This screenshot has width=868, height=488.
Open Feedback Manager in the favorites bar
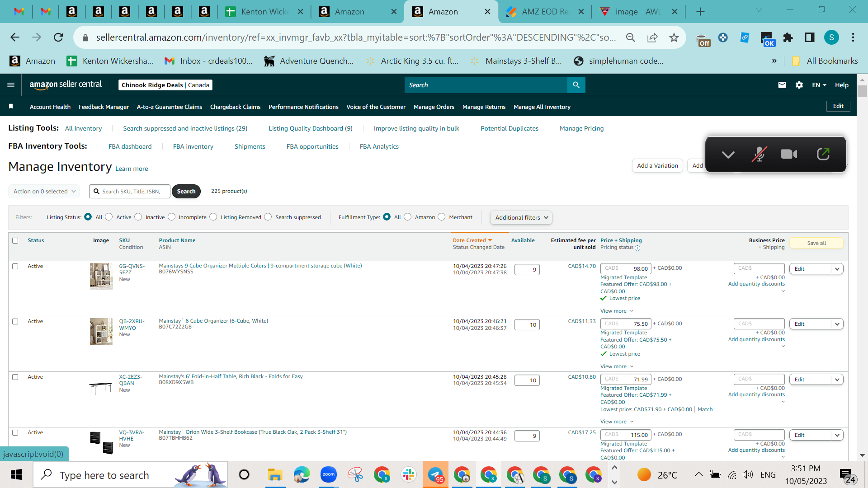(104, 107)
